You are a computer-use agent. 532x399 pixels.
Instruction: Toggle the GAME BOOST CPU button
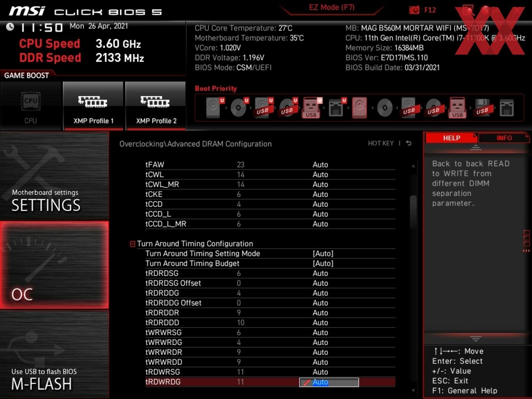pyautogui.click(x=31, y=106)
